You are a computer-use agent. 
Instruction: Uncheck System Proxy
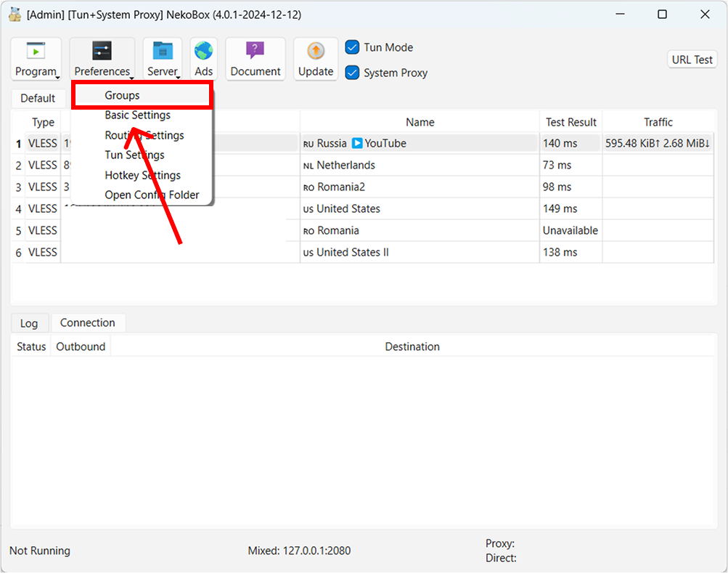pos(353,73)
